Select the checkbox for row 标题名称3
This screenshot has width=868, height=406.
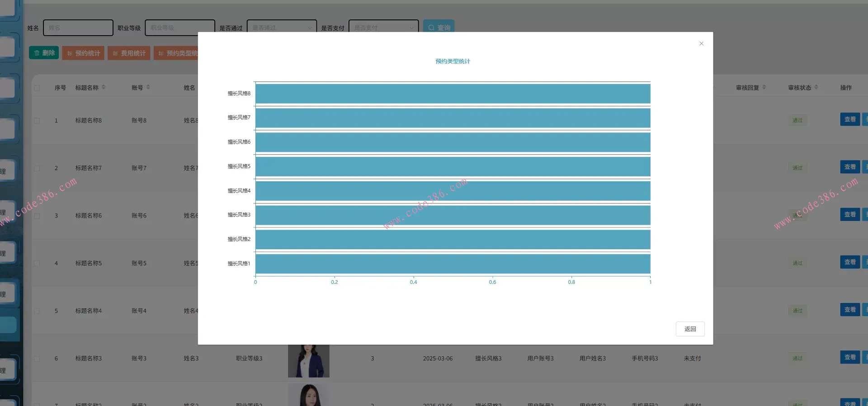[x=37, y=359]
